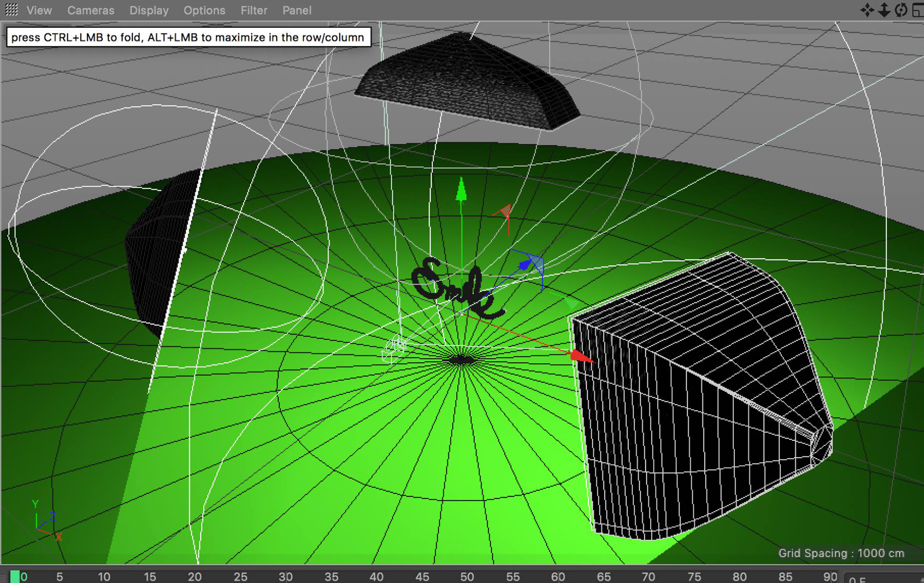Screen dimensions: 924x583
Task: Click frame 25 on the timeline ruler
Action: (240, 576)
